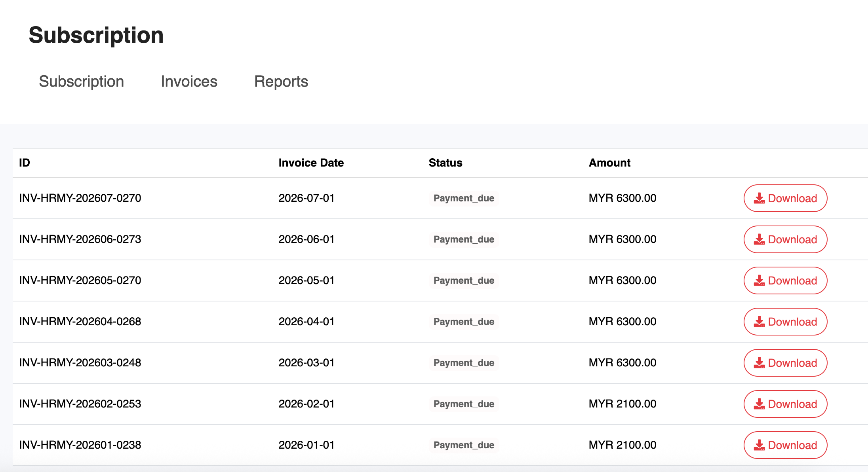Click the Invoice Date column header
The height and width of the screenshot is (472, 868).
311,163
